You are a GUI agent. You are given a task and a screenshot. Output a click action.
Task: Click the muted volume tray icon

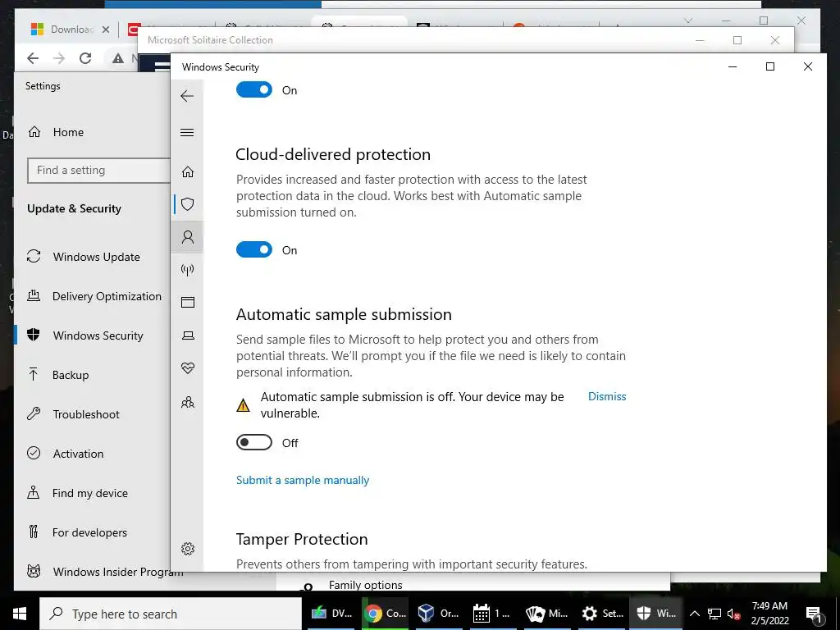(x=733, y=614)
